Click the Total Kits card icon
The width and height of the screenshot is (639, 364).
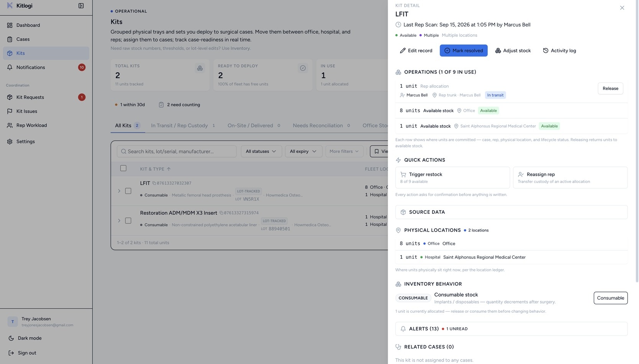tap(200, 68)
